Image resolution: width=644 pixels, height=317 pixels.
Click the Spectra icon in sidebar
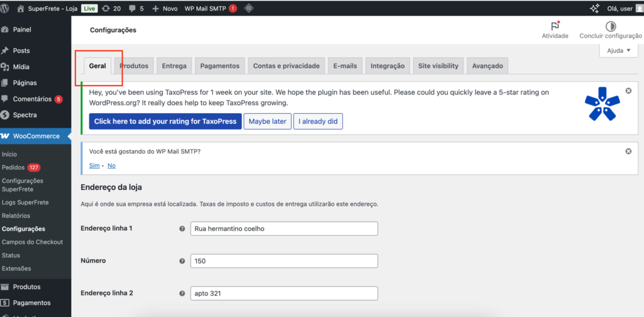coord(5,115)
